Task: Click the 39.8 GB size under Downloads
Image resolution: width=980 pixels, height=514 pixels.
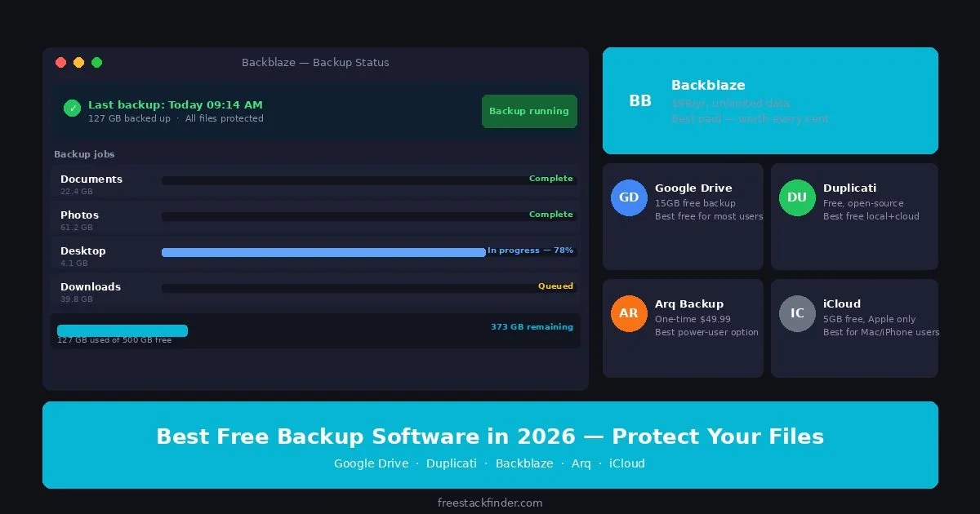Action: click(77, 299)
